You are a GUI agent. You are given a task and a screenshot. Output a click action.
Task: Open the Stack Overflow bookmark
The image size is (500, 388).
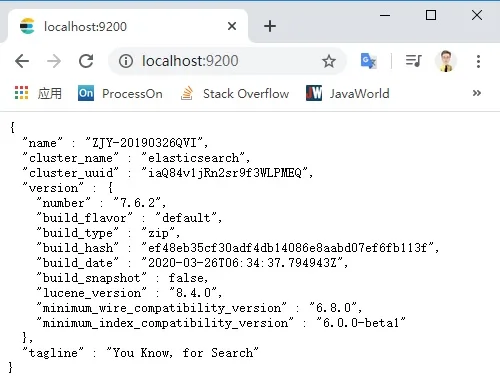pos(235,93)
